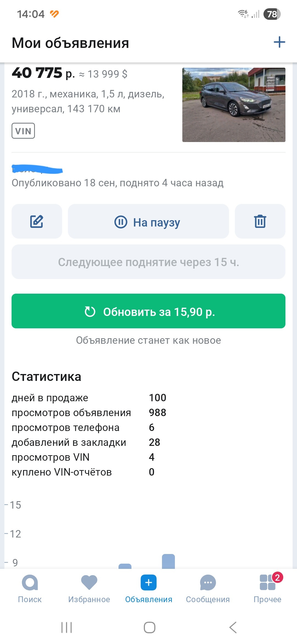Viewport: 297px width, 644px height.
Task: Tap the car description text
Action: coord(88,101)
